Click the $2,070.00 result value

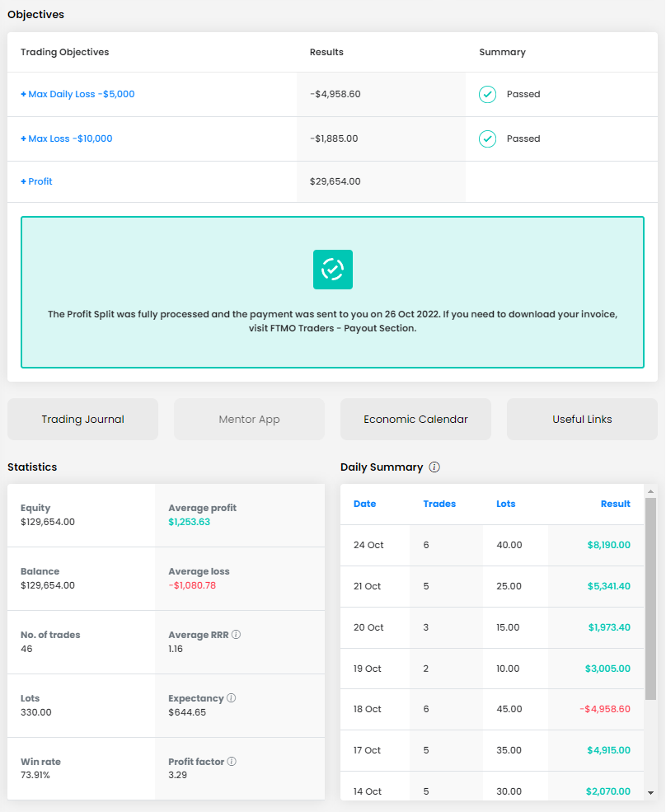tap(608, 792)
